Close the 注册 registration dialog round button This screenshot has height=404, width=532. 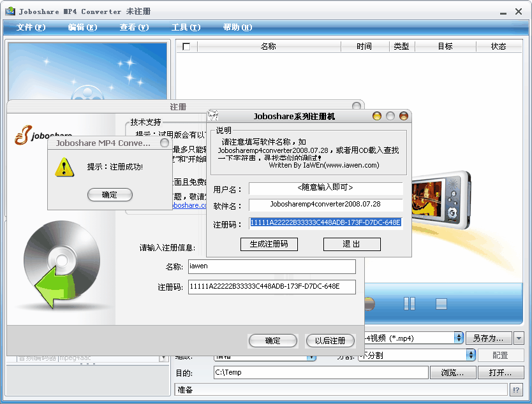point(357,107)
